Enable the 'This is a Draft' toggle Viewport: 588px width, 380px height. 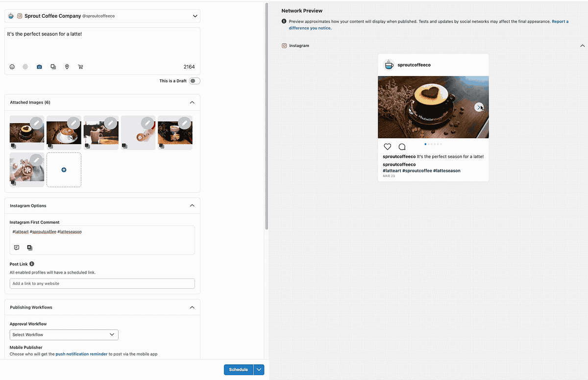pyautogui.click(x=194, y=80)
